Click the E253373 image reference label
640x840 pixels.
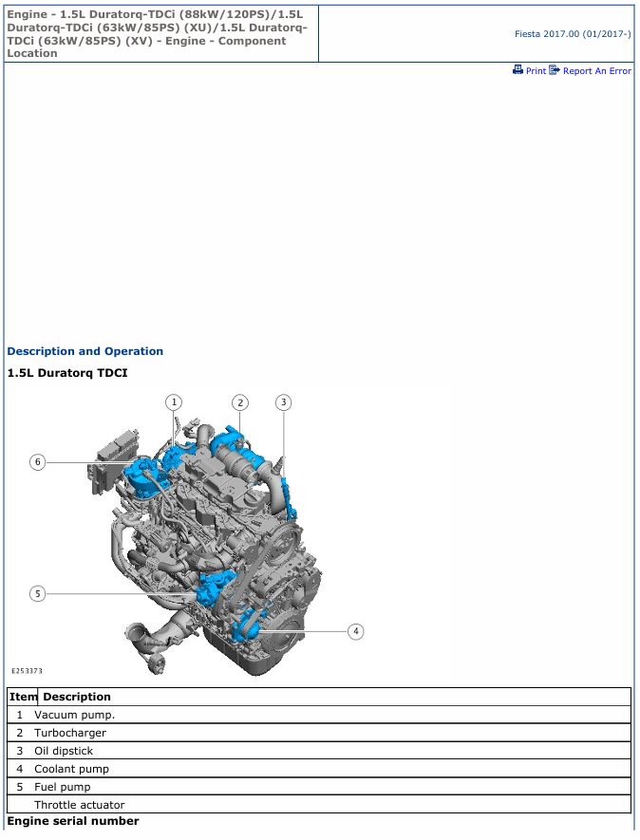[x=27, y=671]
